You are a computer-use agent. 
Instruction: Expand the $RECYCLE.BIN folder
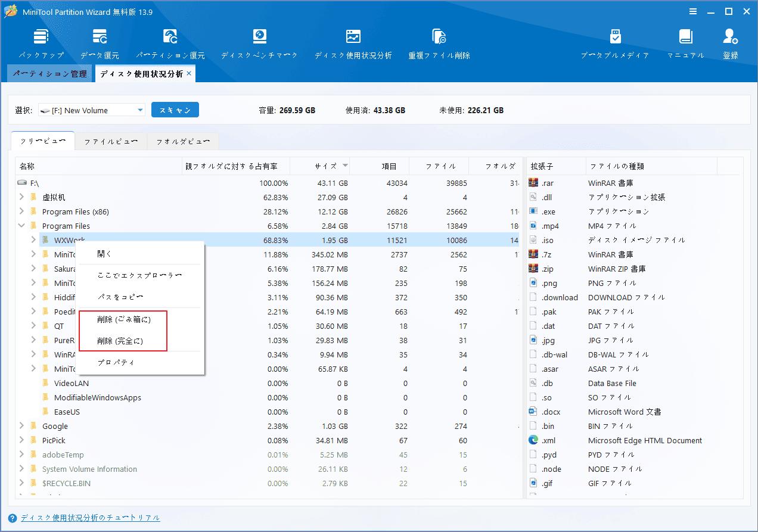[21, 483]
